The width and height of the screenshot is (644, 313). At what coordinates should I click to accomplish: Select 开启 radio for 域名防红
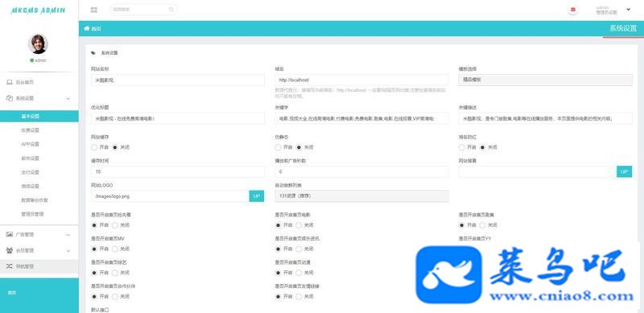[x=461, y=147]
